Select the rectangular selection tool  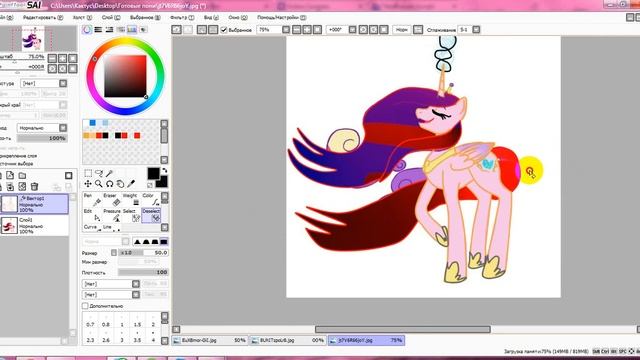coord(88,173)
